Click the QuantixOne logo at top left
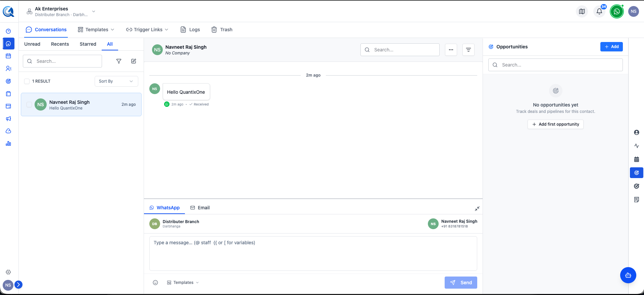644x295 pixels. (x=8, y=11)
